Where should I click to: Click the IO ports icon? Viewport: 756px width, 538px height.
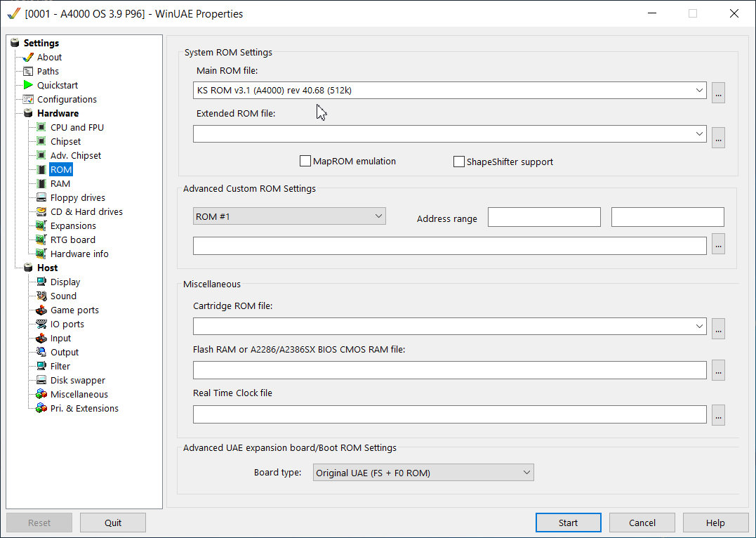pos(41,324)
